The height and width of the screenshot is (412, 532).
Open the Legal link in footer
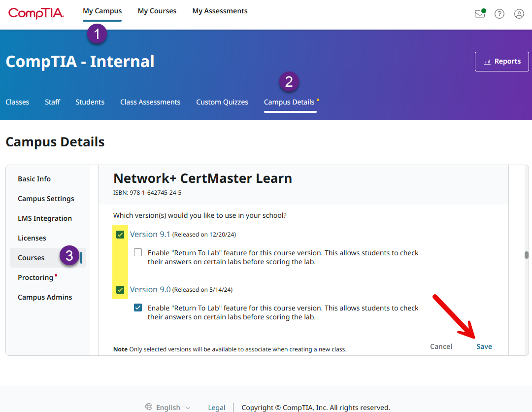[217, 408]
